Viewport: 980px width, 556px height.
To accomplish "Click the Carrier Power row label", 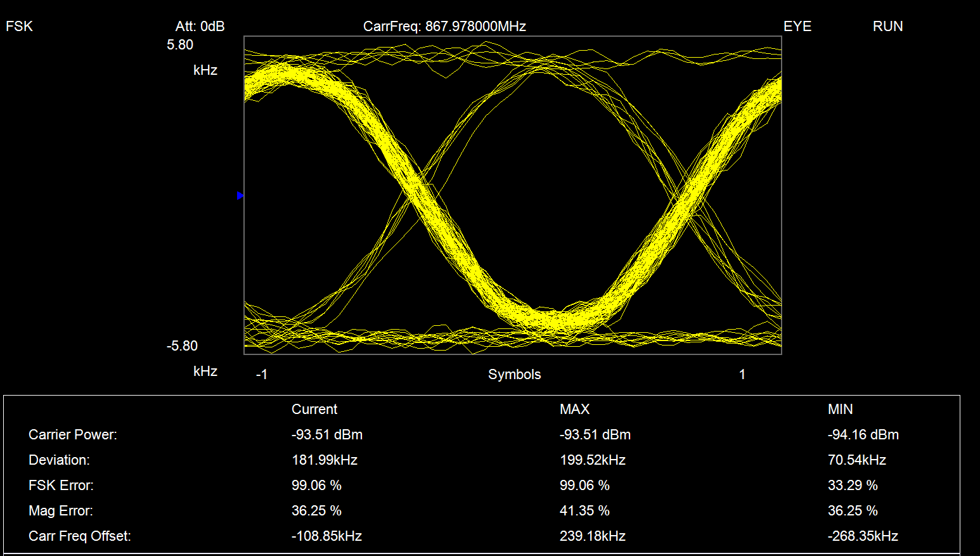I will pos(73,435).
